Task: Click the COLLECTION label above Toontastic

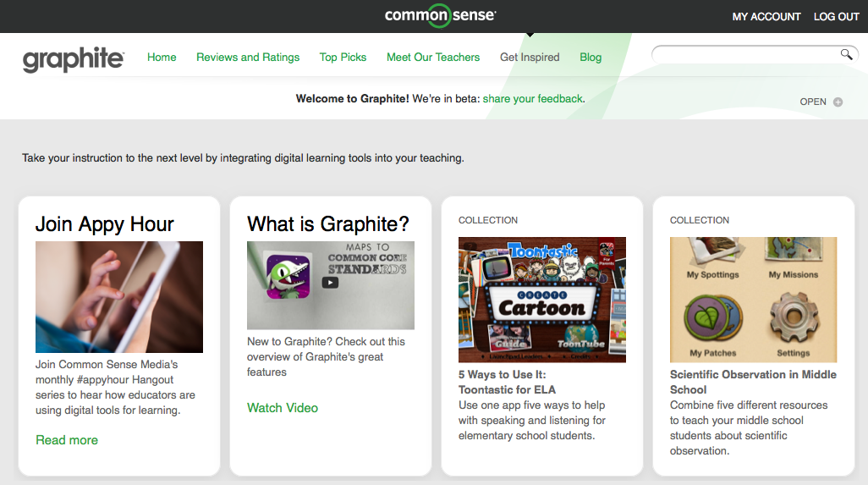Action: click(487, 220)
